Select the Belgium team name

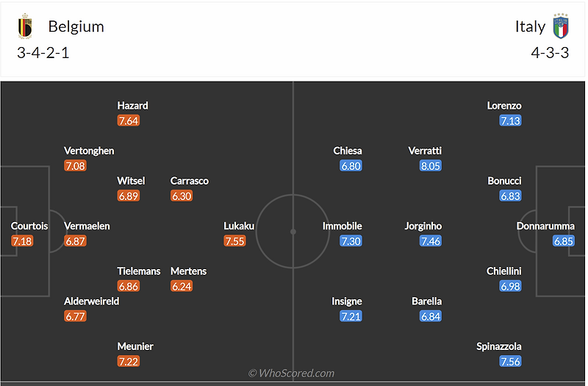pos(76,26)
